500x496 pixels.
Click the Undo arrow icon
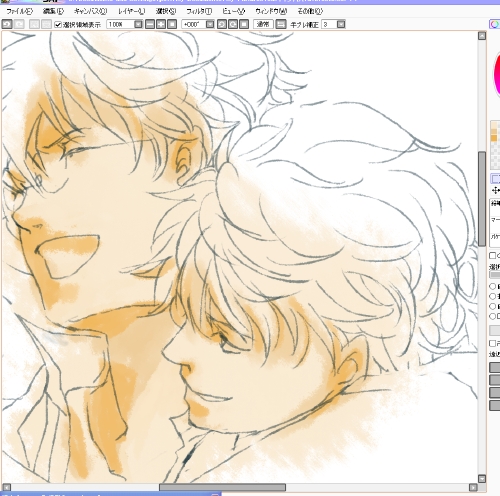pyautogui.click(x=7, y=24)
